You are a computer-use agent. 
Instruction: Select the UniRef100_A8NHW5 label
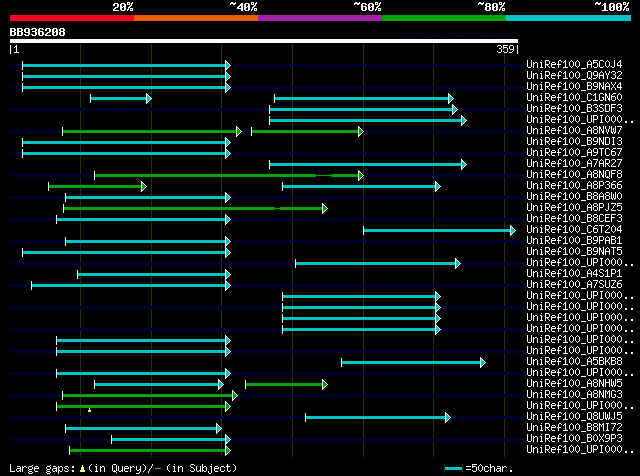coord(574,383)
